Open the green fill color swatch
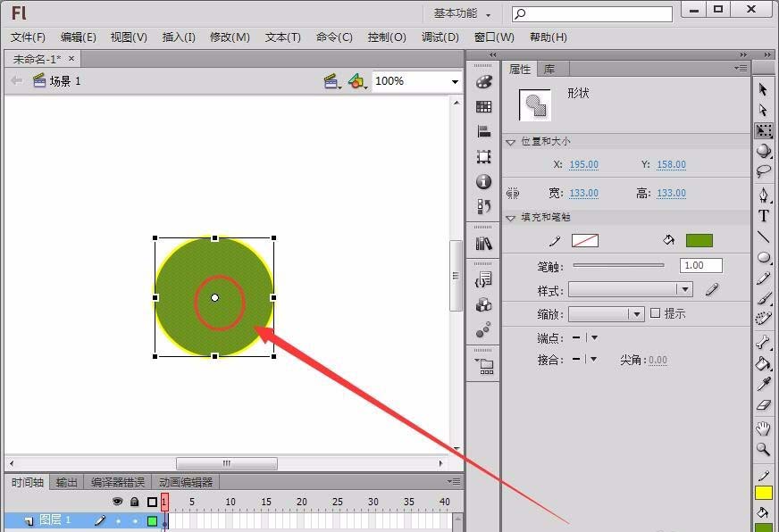779x532 pixels. point(699,241)
